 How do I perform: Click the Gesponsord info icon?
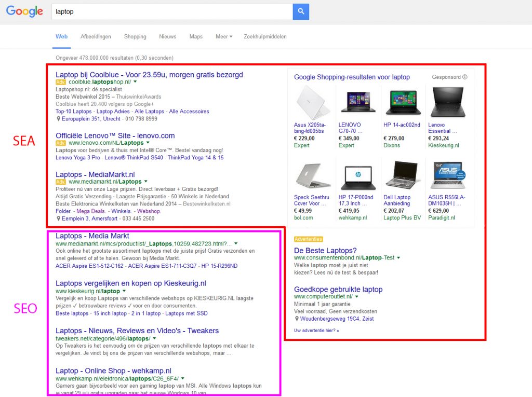(465, 77)
